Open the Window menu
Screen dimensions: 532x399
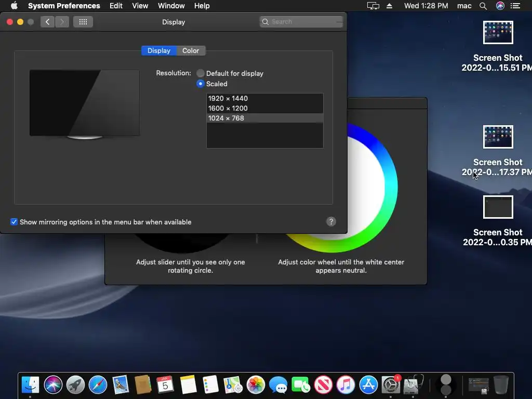(x=171, y=6)
